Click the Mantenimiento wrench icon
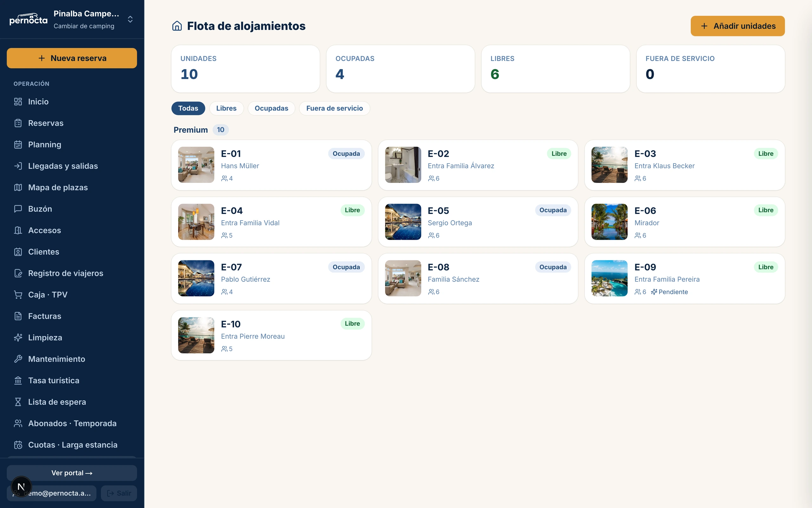 pyautogui.click(x=18, y=359)
